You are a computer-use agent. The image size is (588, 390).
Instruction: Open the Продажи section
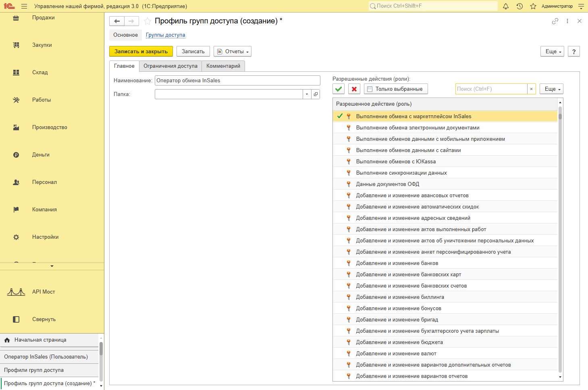pyautogui.click(x=43, y=18)
